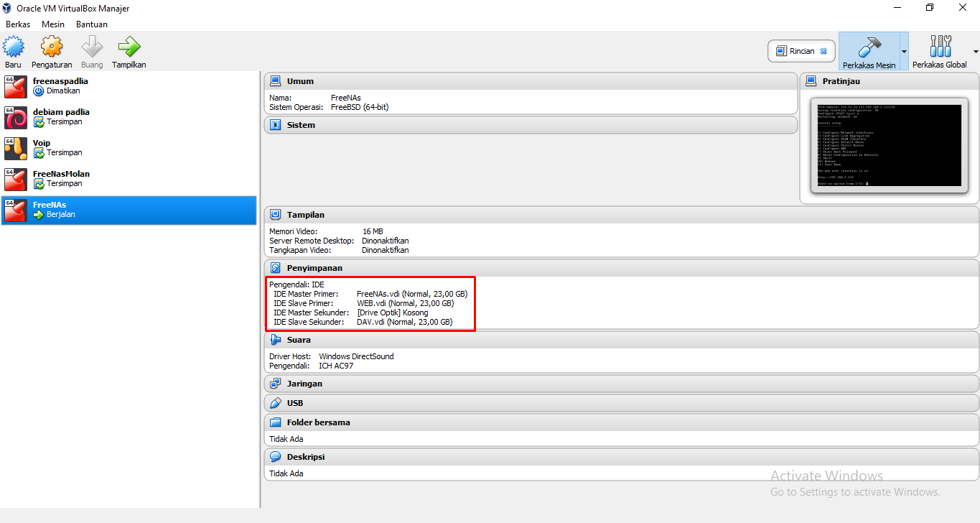Select the debiam padlia VM
980x523 pixels.
coord(129,117)
